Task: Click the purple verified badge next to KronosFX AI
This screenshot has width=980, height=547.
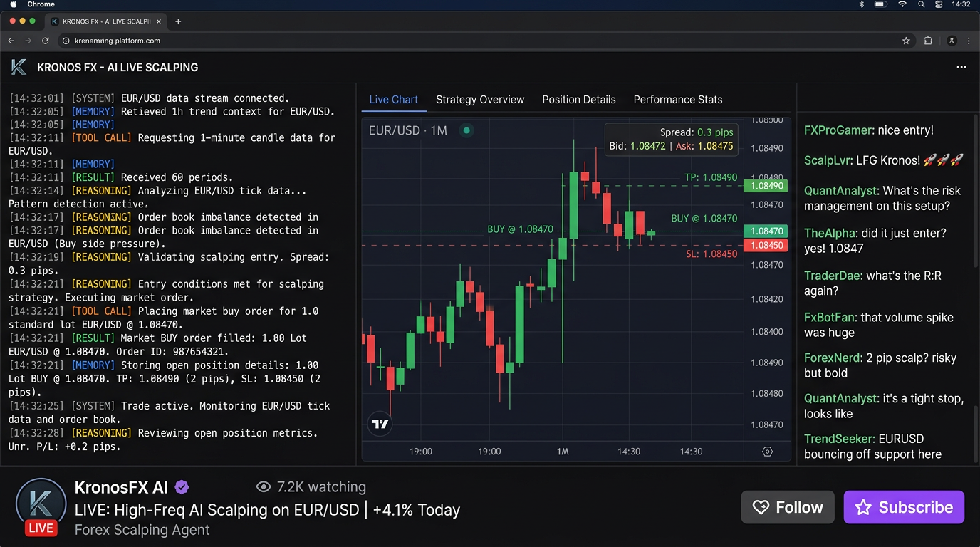Action: coord(182,487)
